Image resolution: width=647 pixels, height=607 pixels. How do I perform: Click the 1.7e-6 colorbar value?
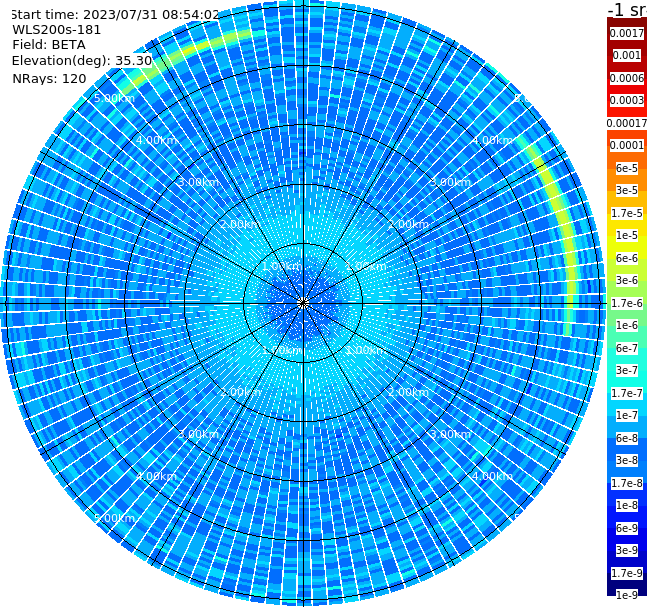pyautogui.click(x=627, y=303)
